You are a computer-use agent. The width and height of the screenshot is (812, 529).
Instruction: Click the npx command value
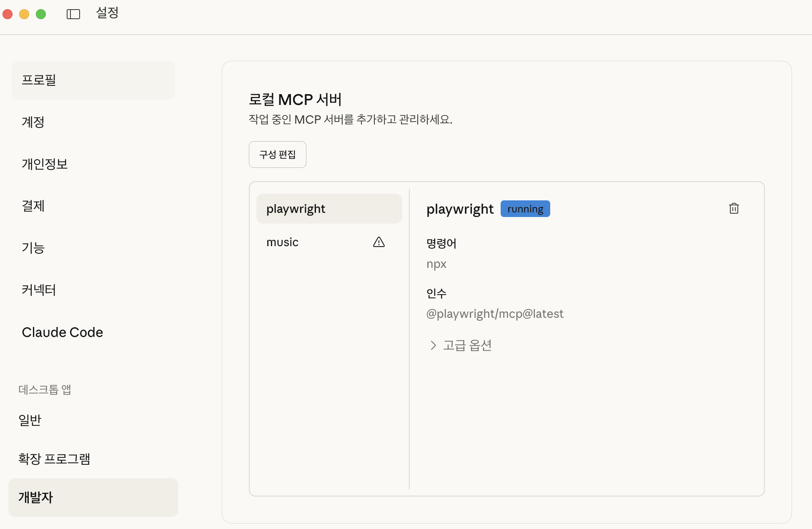click(x=436, y=264)
